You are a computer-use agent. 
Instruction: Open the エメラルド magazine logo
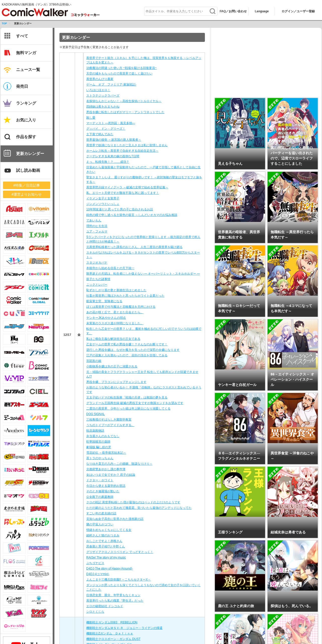coord(39,235)
